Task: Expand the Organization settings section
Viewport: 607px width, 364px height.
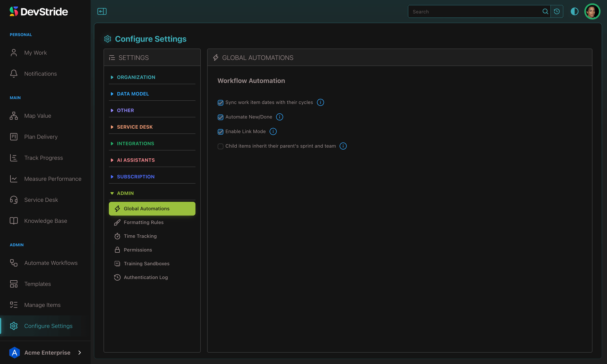Action: pyautogui.click(x=152, y=77)
